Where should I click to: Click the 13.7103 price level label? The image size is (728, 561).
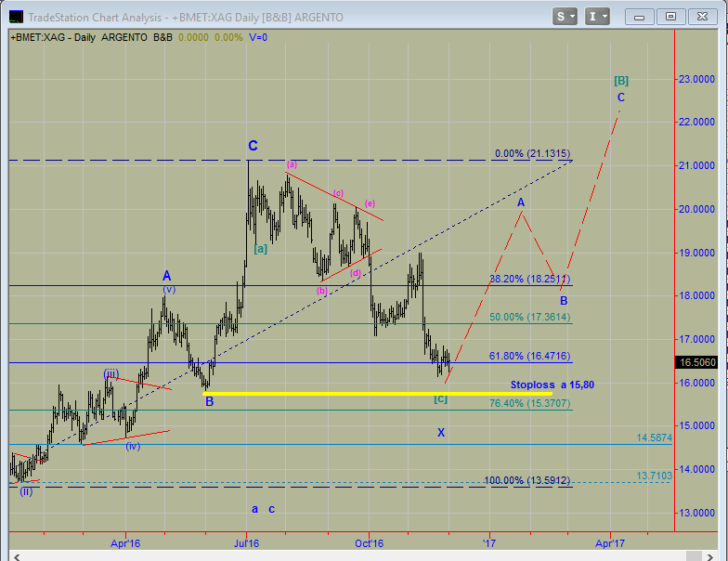coord(654,476)
